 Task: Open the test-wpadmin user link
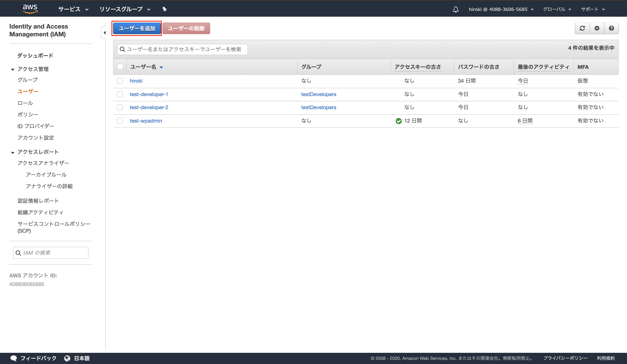coord(146,121)
